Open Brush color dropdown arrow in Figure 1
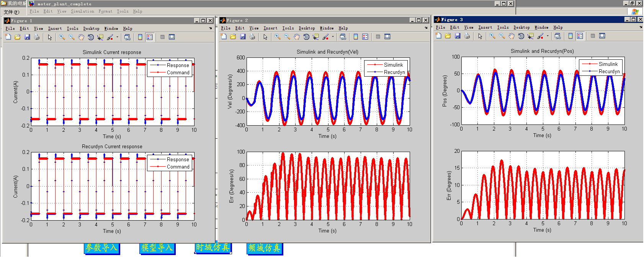Screen dimensions: 644x257 (117, 37)
